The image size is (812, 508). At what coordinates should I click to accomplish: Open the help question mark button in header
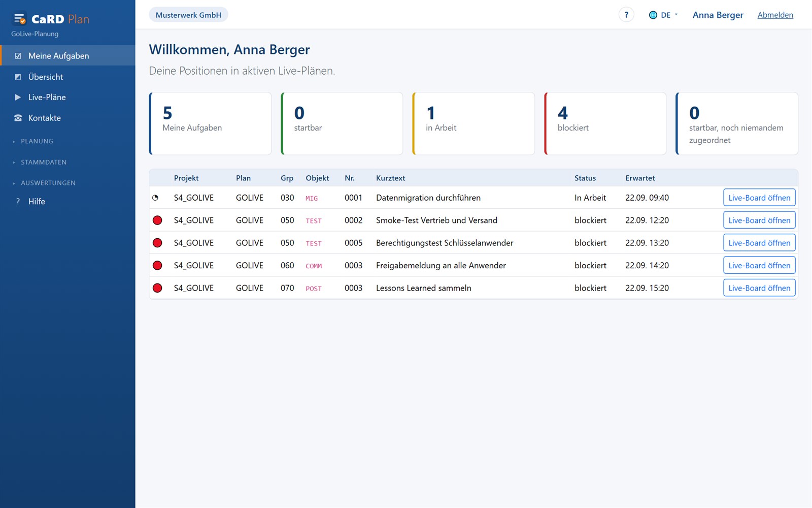pos(626,15)
